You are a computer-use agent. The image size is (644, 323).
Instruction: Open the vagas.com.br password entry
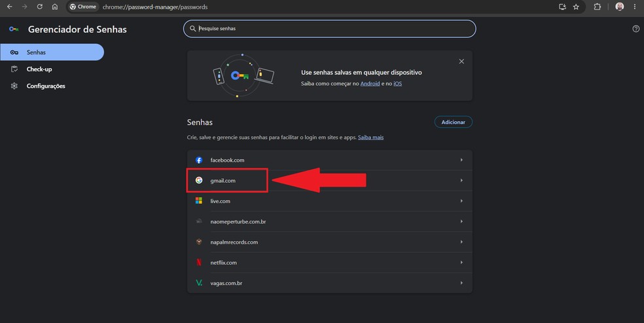click(x=329, y=283)
